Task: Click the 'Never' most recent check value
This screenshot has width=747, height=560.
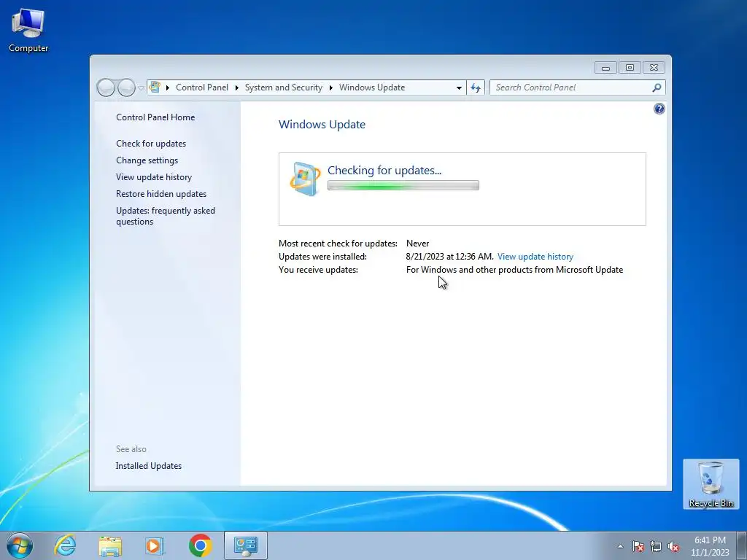Action: tap(417, 244)
